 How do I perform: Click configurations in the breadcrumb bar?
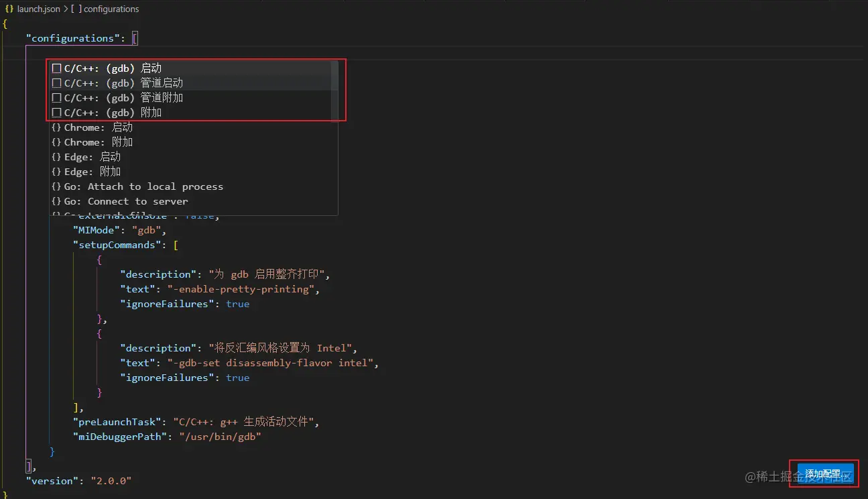111,9
